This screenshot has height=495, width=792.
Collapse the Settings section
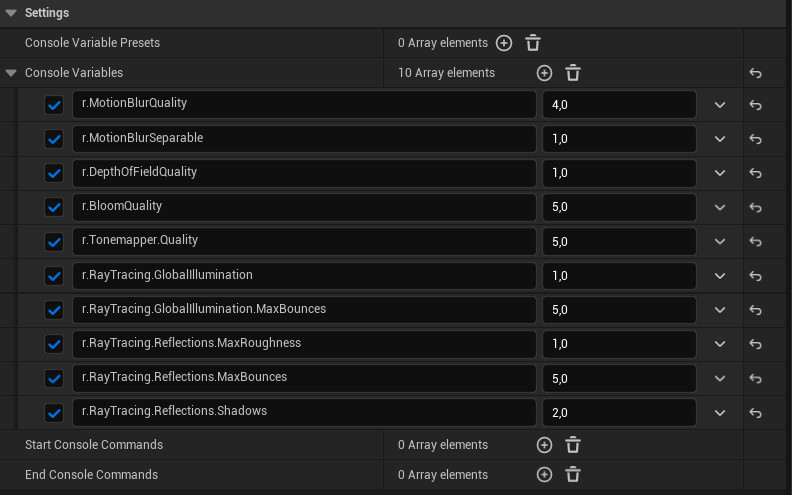pos(11,12)
